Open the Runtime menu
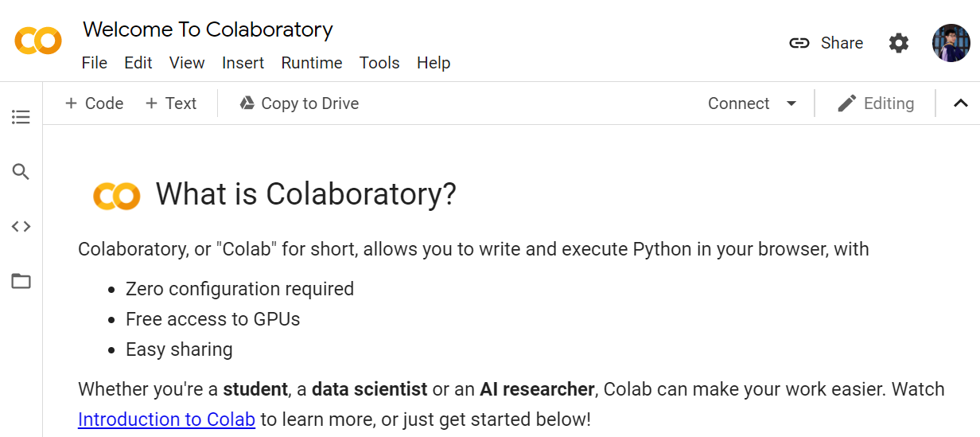 point(311,63)
